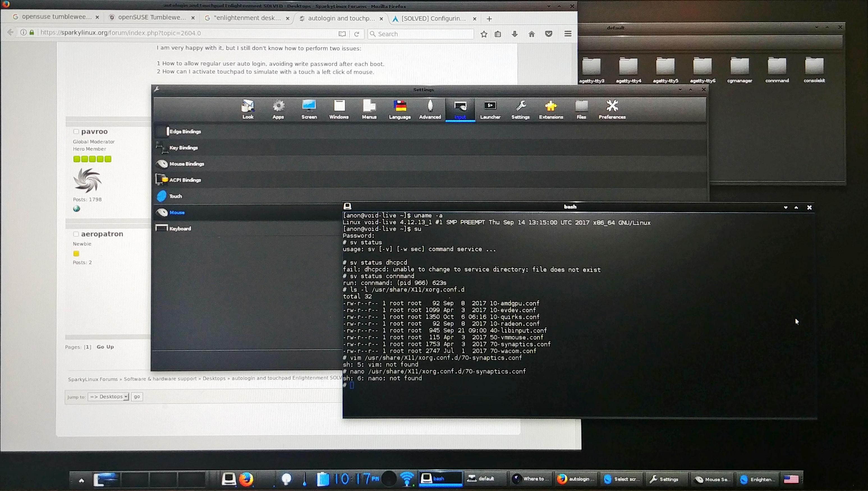This screenshot has width=868, height=491.
Task: Open the Apps settings category
Action: (278, 110)
